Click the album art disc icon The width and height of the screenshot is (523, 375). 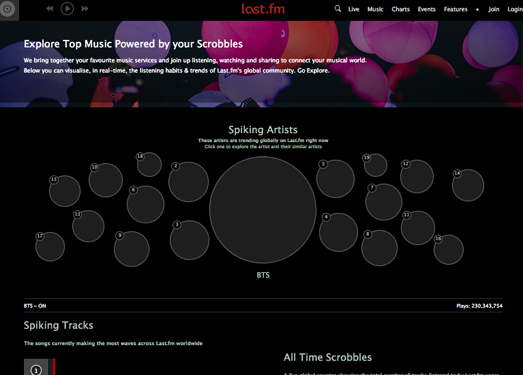[x=7, y=9]
